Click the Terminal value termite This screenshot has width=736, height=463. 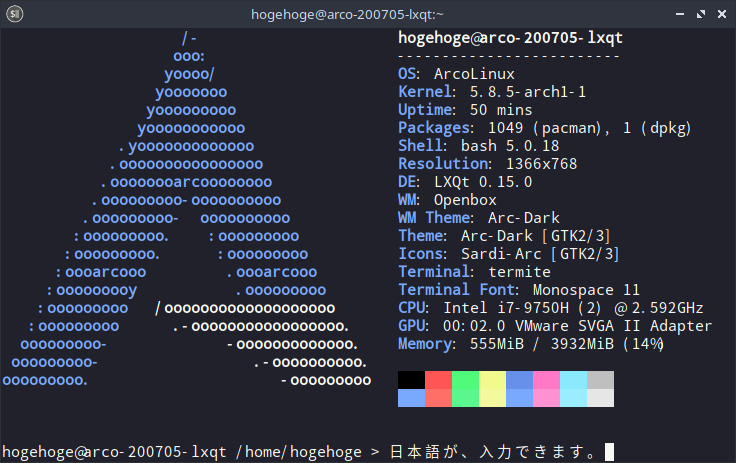519,271
